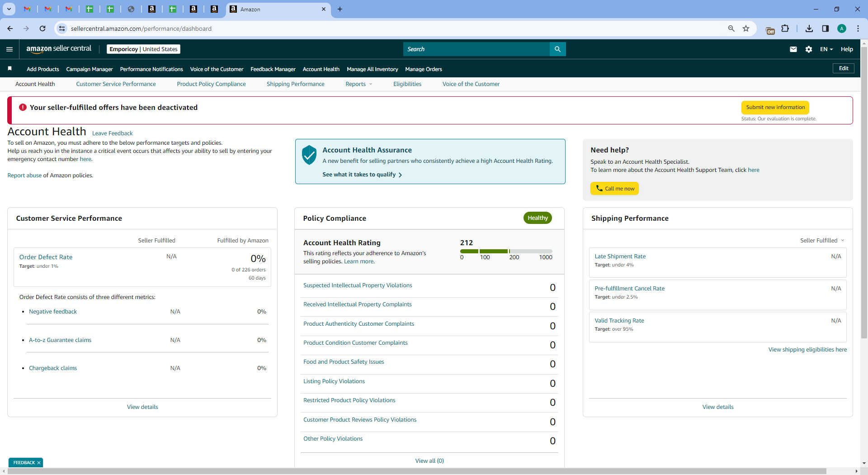The height and width of the screenshot is (475, 868).
Task: Open Voice of the Customer sub-tab
Action: pyautogui.click(x=471, y=84)
